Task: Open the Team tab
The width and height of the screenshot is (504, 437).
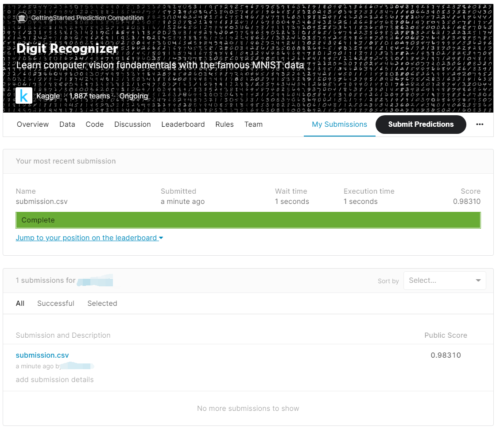Action: 253,125
